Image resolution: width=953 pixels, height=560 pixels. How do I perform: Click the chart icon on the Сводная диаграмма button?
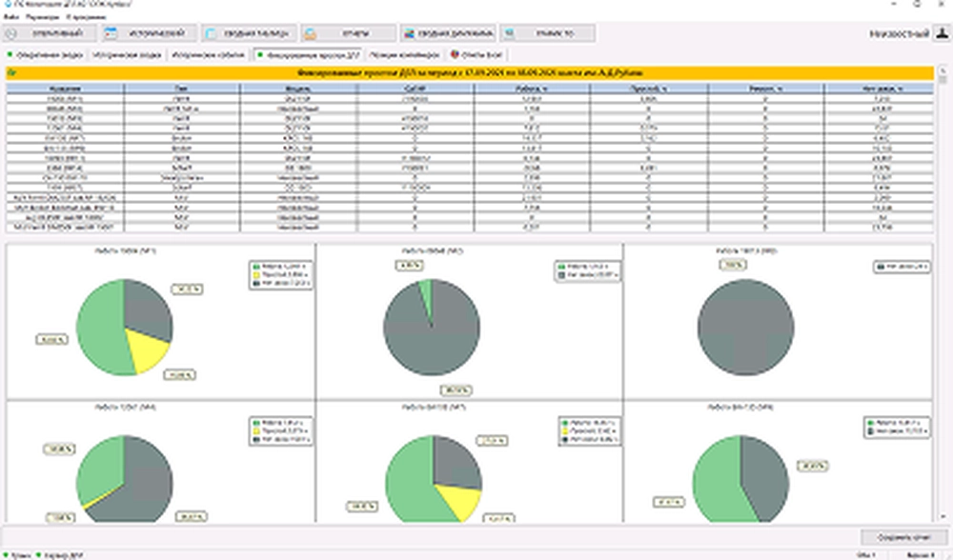pyautogui.click(x=410, y=33)
